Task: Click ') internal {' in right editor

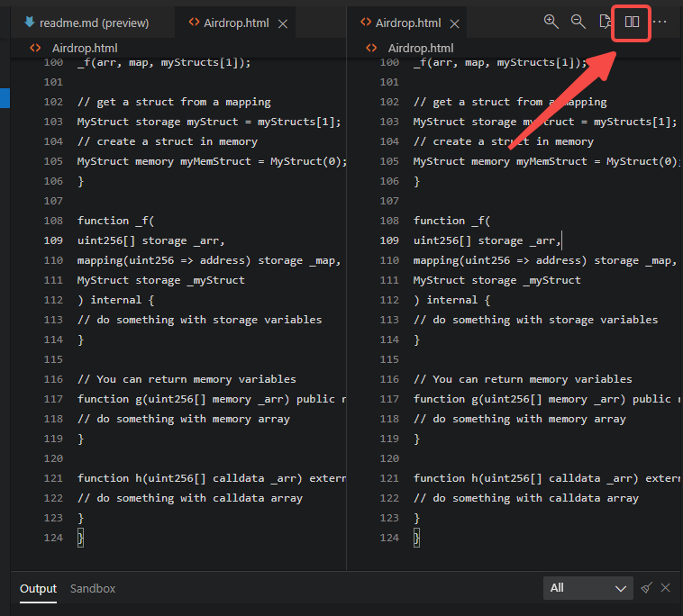Action: pos(451,300)
